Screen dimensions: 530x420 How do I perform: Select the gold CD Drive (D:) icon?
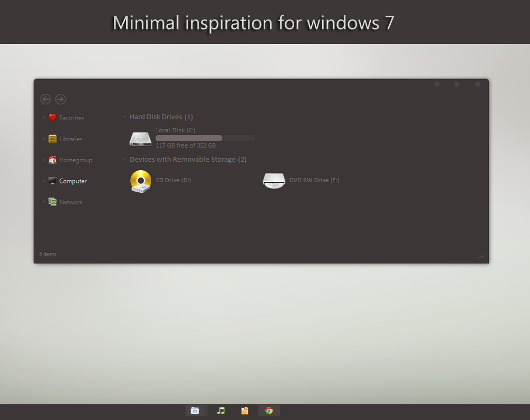click(141, 181)
